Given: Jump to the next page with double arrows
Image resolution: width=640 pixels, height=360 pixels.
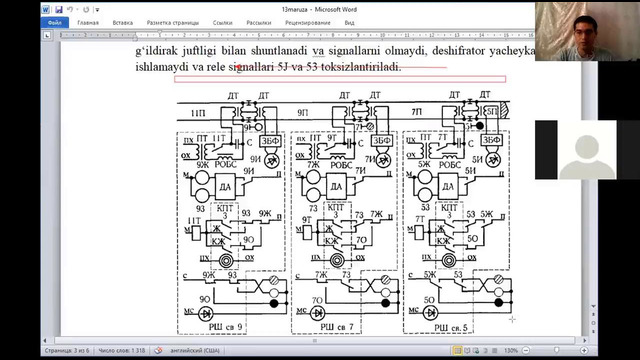Looking at the screenshot, I should (593, 330).
